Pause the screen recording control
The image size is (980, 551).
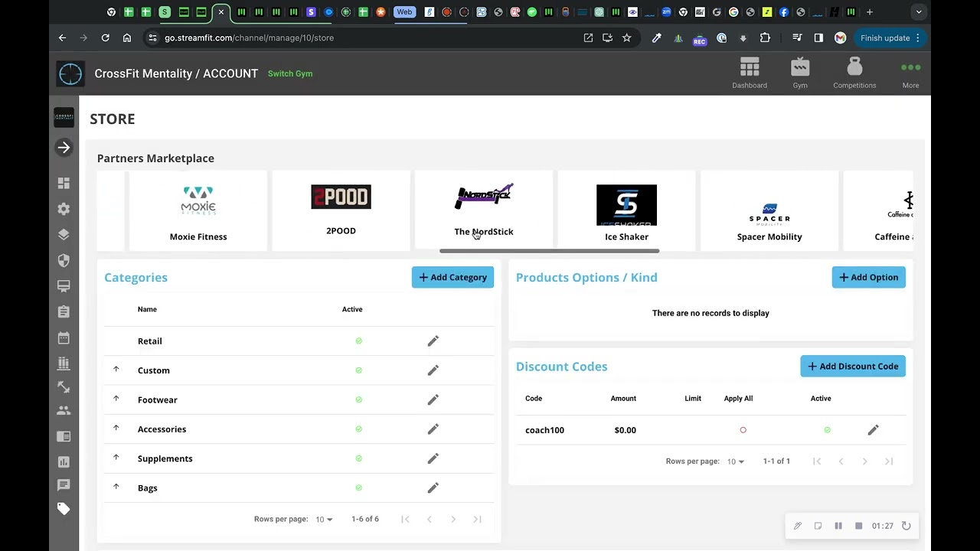tap(838, 526)
